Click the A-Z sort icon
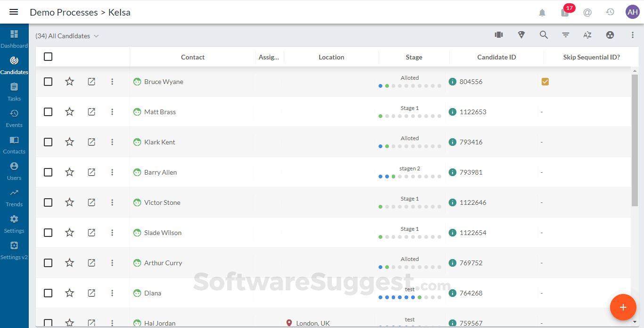 pyautogui.click(x=587, y=35)
